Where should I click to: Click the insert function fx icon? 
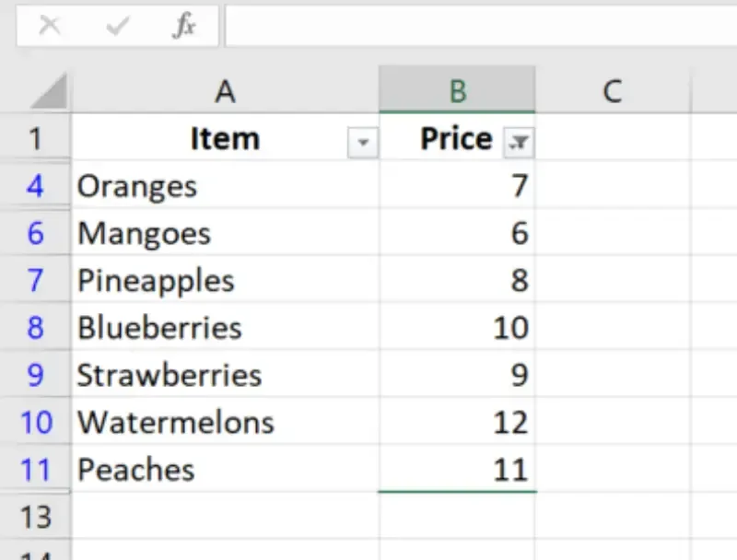pos(184,26)
